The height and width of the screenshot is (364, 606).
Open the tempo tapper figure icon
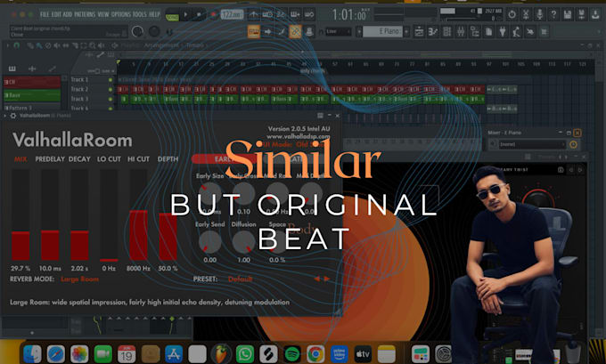click(516, 32)
